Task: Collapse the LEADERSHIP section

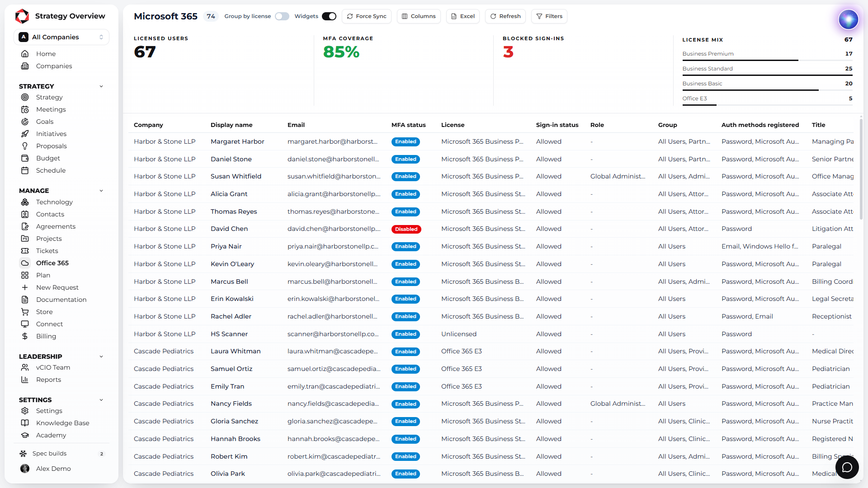Action: pyautogui.click(x=101, y=357)
